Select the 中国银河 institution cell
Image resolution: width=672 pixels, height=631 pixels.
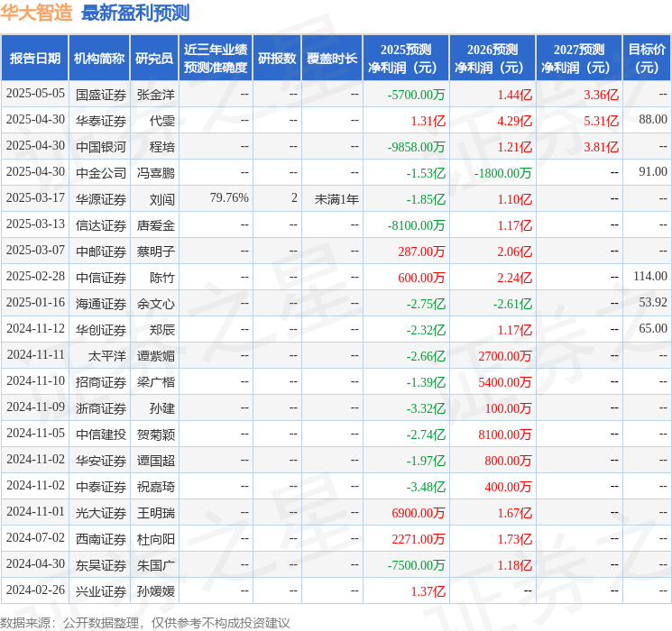coord(101,147)
